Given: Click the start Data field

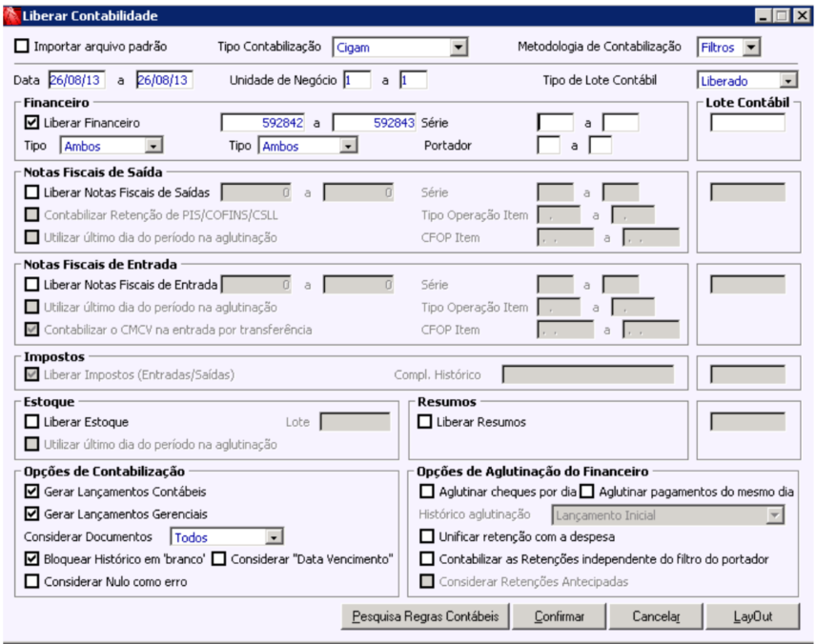Looking at the screenshot, I should pyautogui.click(x=77, y=80).
